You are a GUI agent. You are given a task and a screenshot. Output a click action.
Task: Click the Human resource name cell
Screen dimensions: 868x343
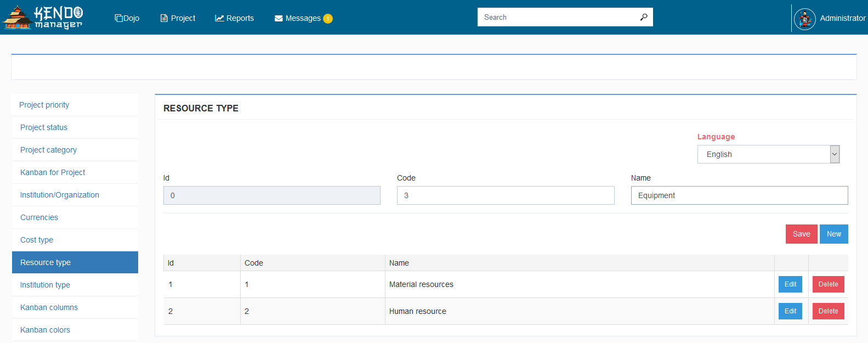(x=580, y=311)
